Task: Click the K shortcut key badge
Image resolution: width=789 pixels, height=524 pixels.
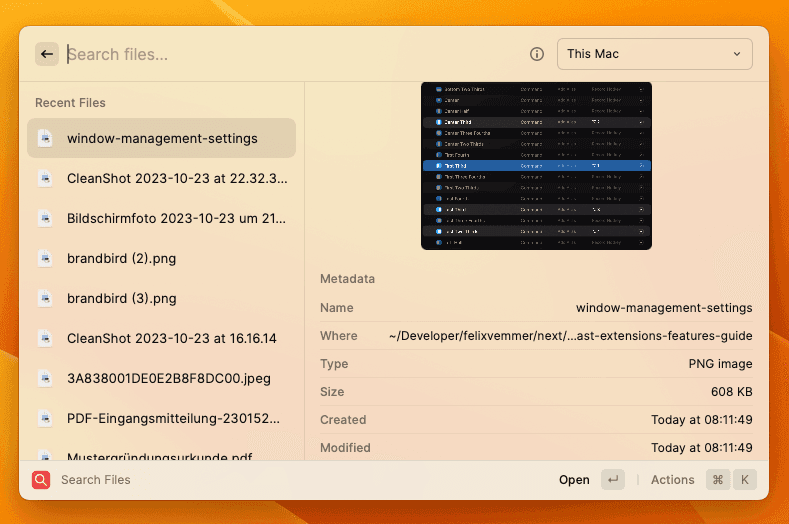Action: [x=744, y=480]
